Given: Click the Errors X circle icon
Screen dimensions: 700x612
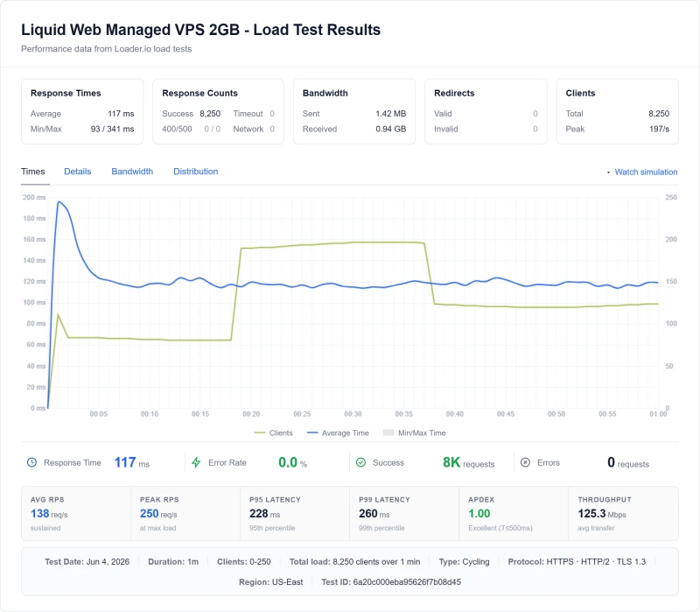Looking at the screenshot, I should pos(526,462).
